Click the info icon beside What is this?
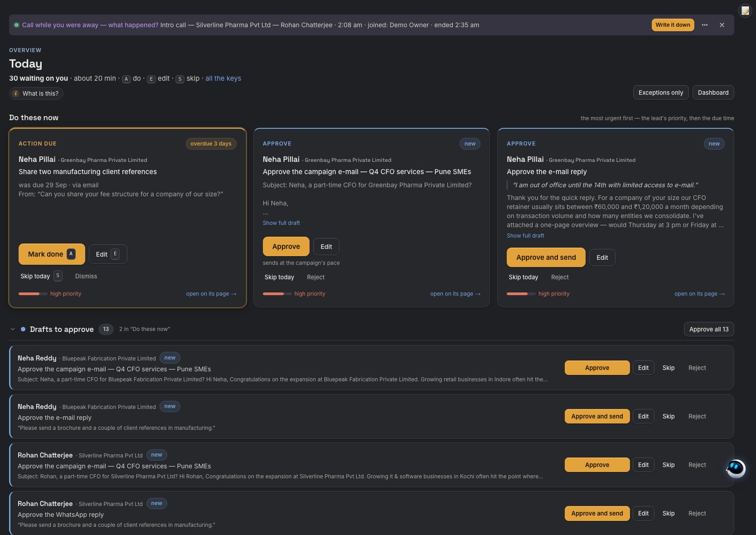 pos(16,94)
